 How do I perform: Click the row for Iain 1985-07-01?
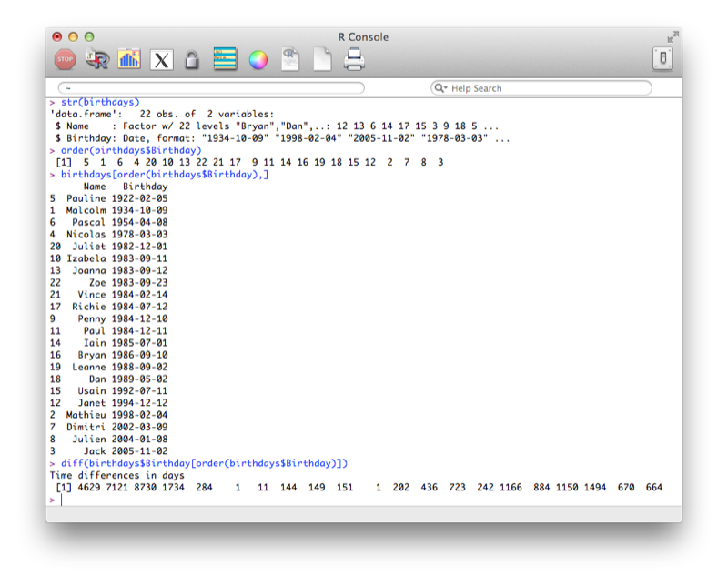(x=108, y=343)
